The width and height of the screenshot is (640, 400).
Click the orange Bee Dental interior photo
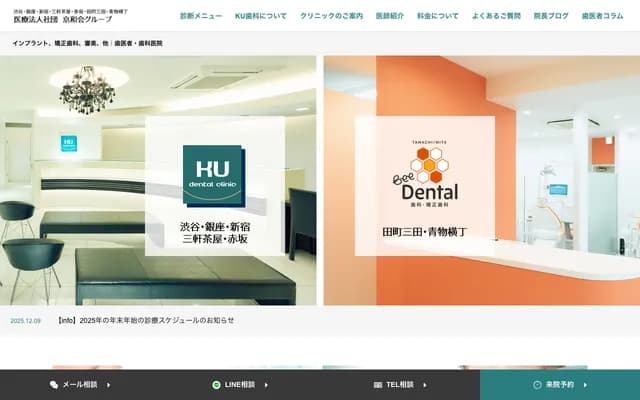pyautogui.click(x=482, y=180)
